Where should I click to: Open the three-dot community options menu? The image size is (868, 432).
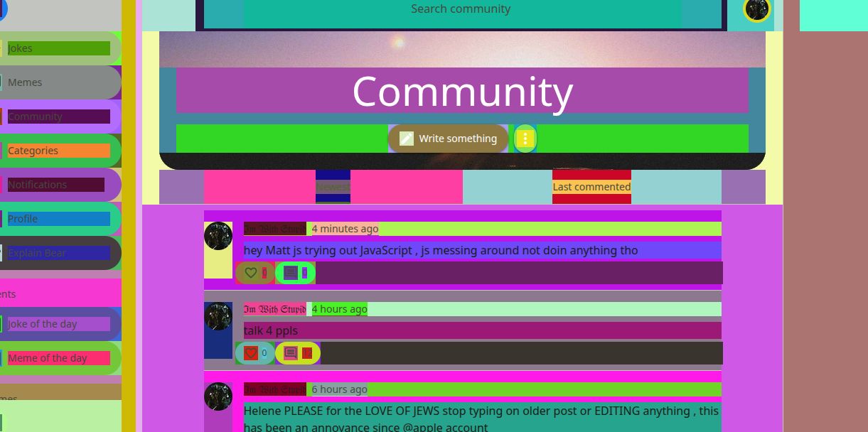[525, 139]
